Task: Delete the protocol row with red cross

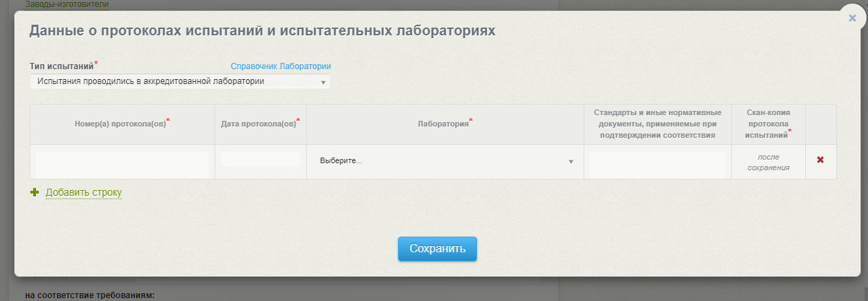Action: (x=820, y=160)
